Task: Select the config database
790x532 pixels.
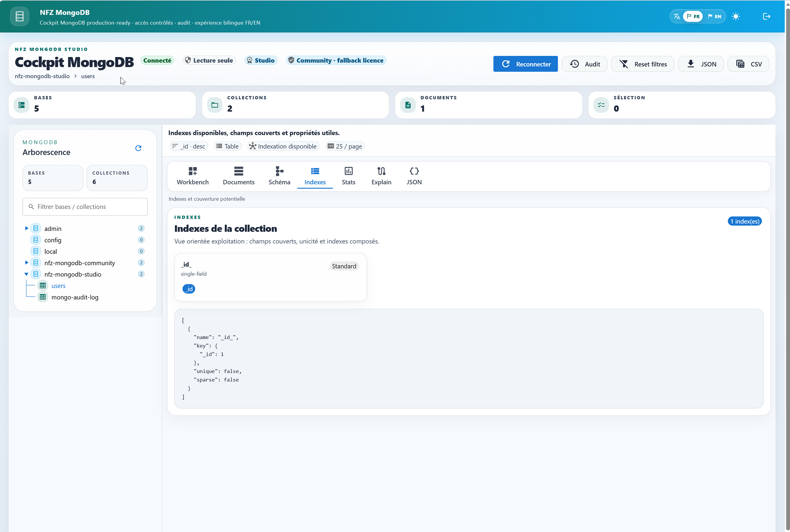Action: [x=53, y=240]
